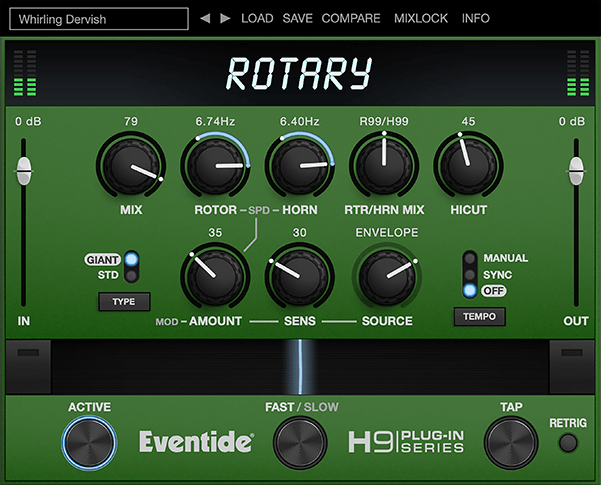Click the left ribbon end button
The image size is (601, 485).
28,367
